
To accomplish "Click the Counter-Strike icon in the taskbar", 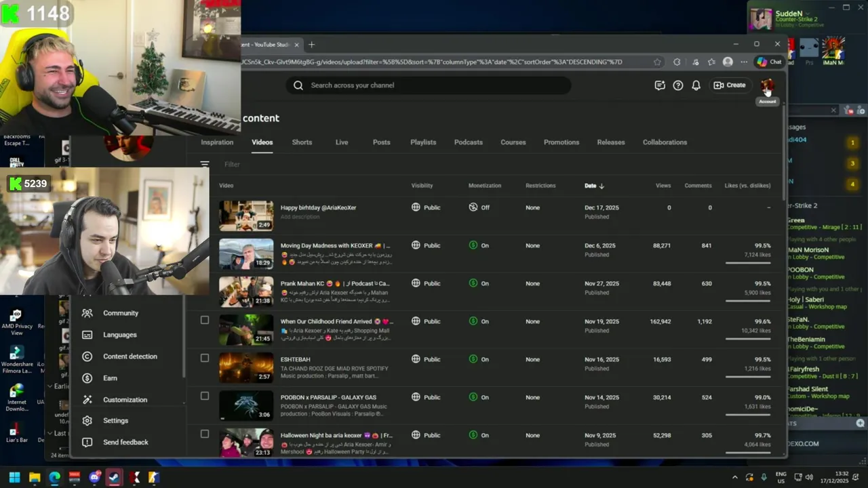I will click(x=154, y=477).
